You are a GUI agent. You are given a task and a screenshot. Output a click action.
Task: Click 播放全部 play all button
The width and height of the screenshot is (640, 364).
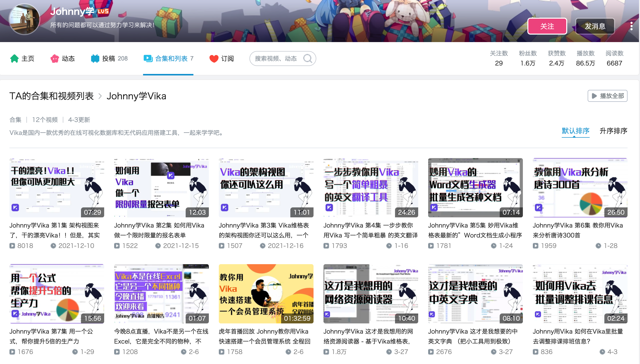click(x=607, y=96)
